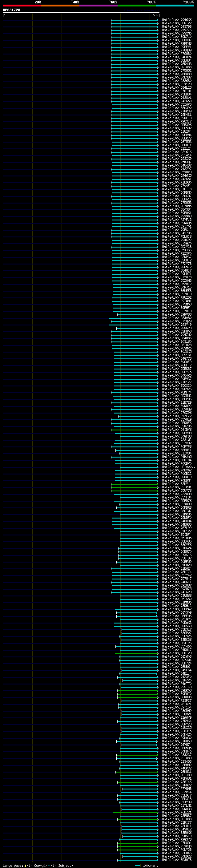Click the green ~80% identity legend segment

137,6
